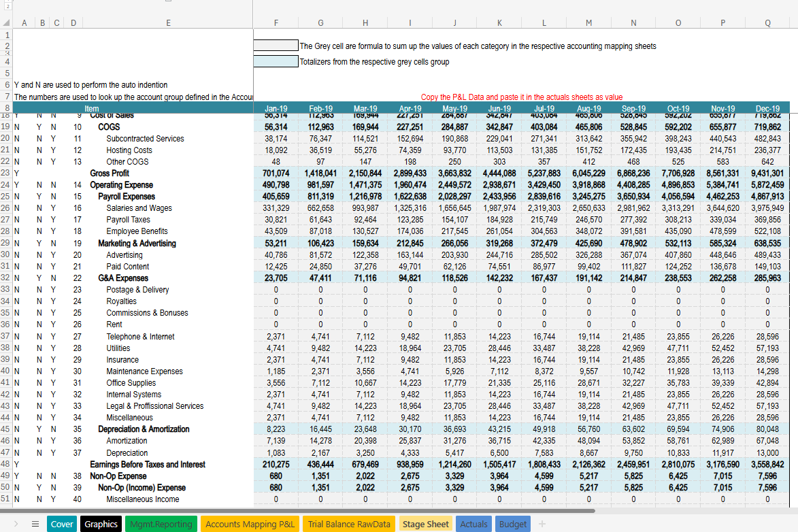798x532 pixels.
Task: Select column H header
Action: point(365,23)
